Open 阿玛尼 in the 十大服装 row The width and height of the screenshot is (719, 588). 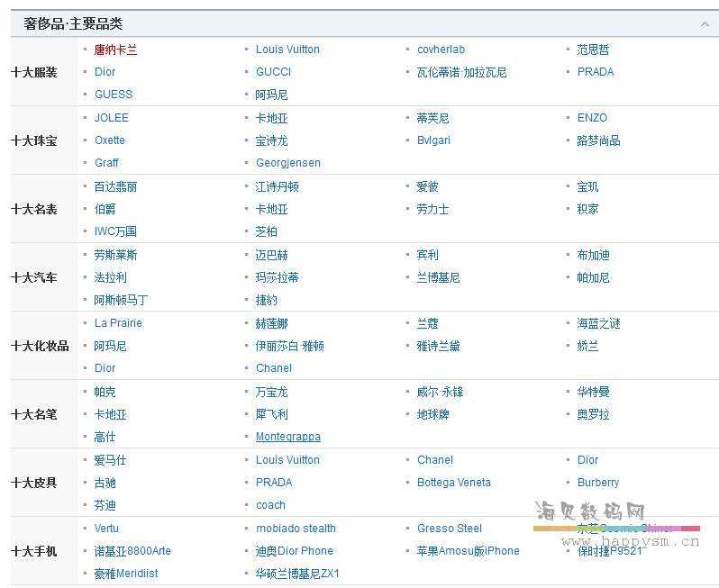pyautogui.click(x=271, y=95)
